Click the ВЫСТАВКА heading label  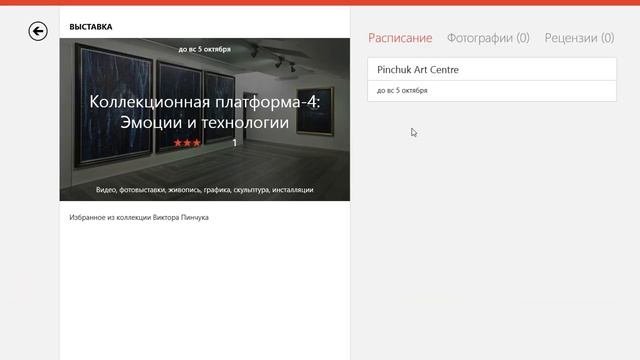91,27
